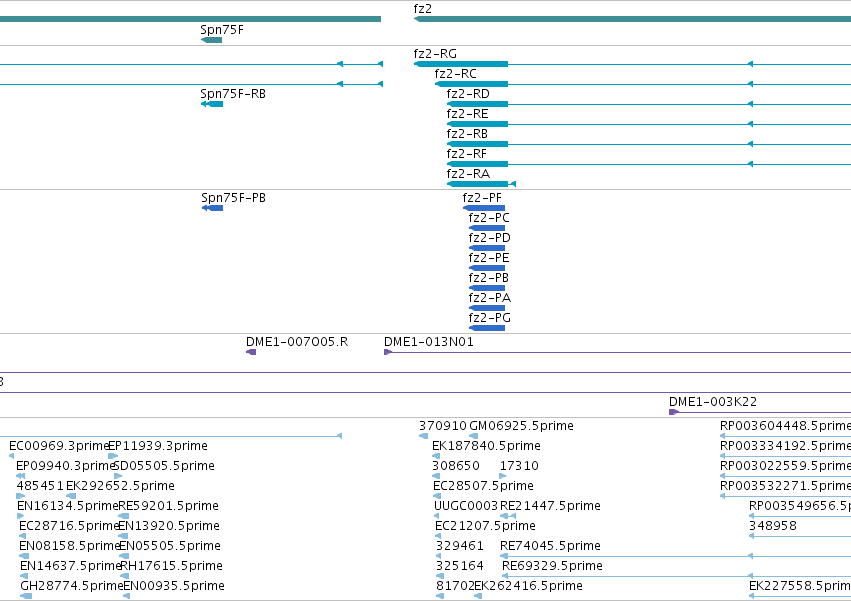Select the GM06925.5prime EST

[473, 436]
